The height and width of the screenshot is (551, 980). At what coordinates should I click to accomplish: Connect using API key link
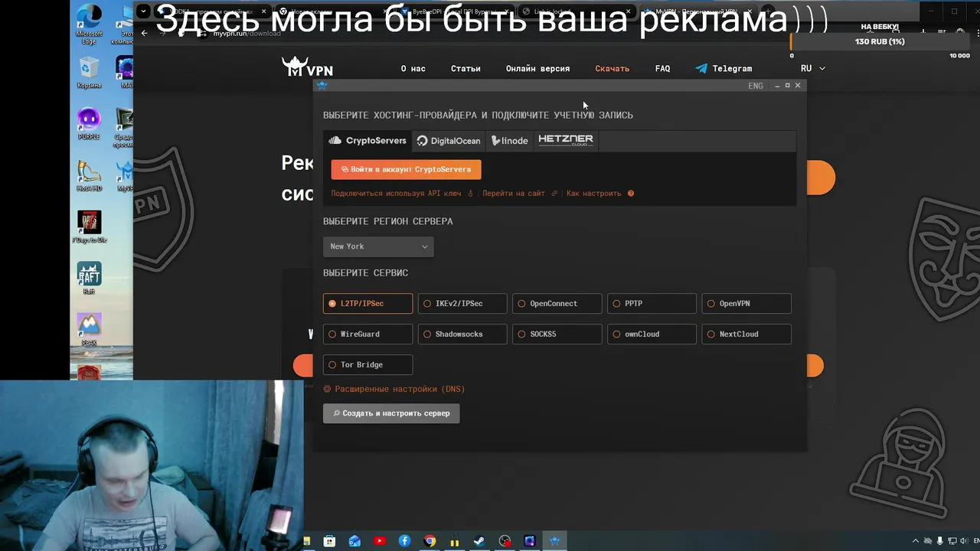397,194
